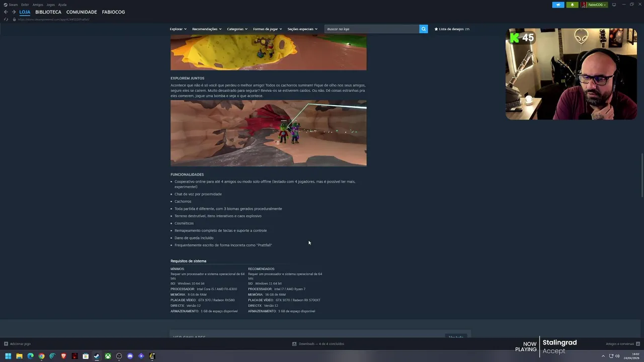The height and width of the screenshot is (362, 644).
Task: Click 'Chat de voz por proximidade' list item
Action: pyautogui.click(x=198, y=194)
